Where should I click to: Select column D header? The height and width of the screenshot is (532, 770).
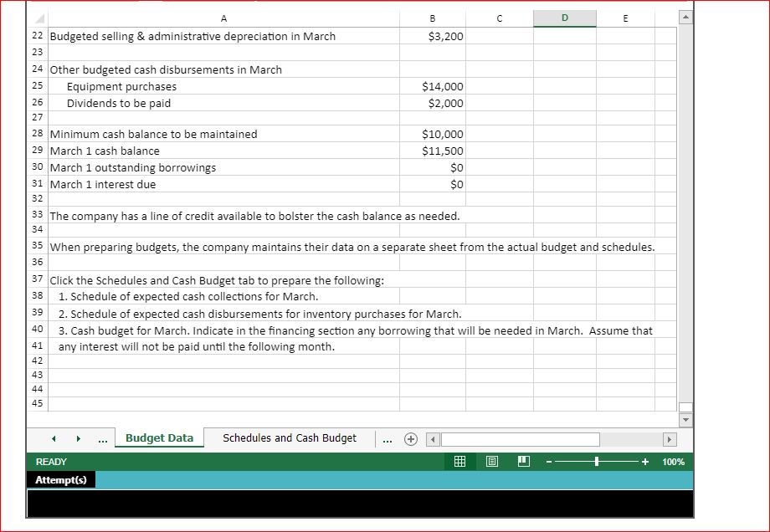click(x=565, y=18)
